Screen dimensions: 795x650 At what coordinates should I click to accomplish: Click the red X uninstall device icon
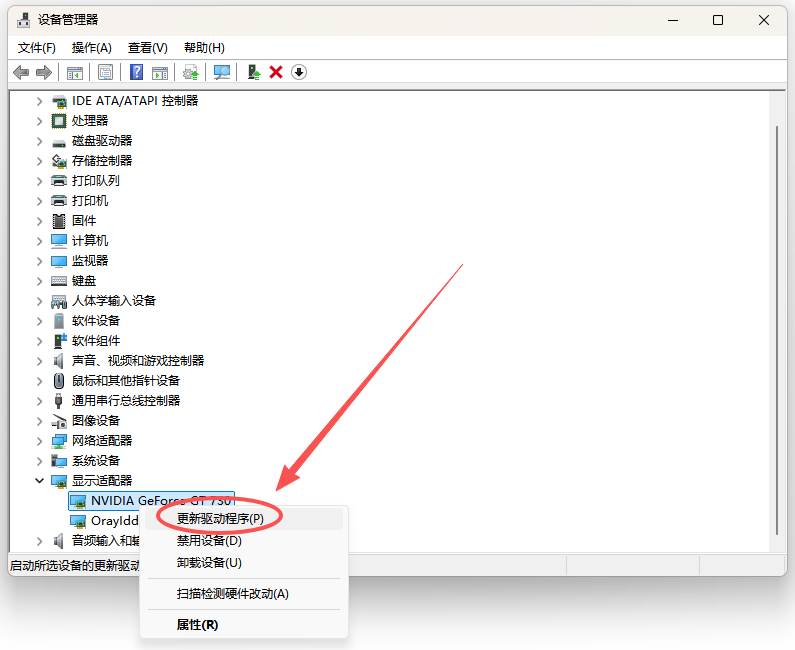(x=276, y=72)
